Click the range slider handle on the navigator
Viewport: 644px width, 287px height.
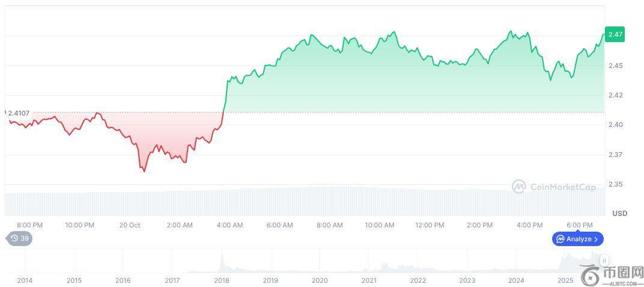coord(604,261)
